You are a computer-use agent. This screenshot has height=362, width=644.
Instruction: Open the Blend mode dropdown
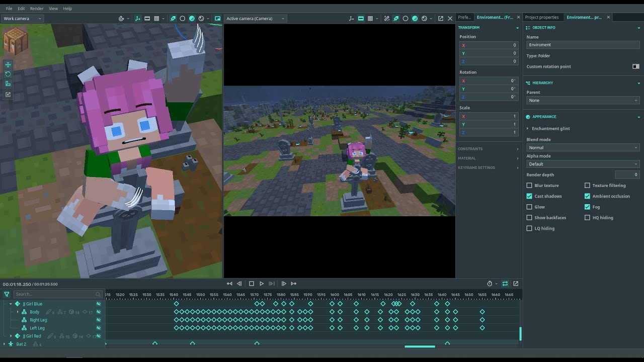click(x=583, y=148)
